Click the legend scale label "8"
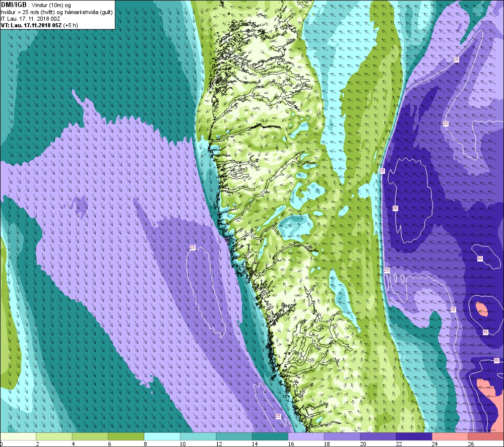504x447 pixels. pyautogui.click(x=145, y=444)
